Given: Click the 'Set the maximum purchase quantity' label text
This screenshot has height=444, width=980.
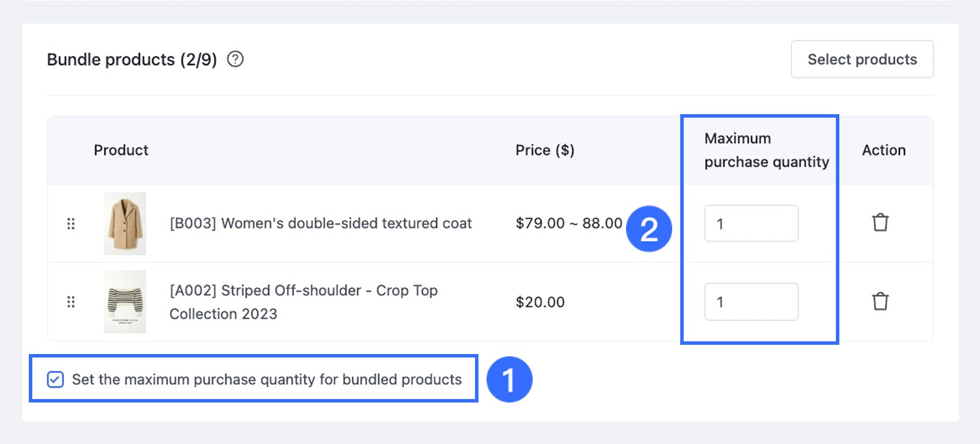Looking at the screenshot, I should click(x=267, y=379).
